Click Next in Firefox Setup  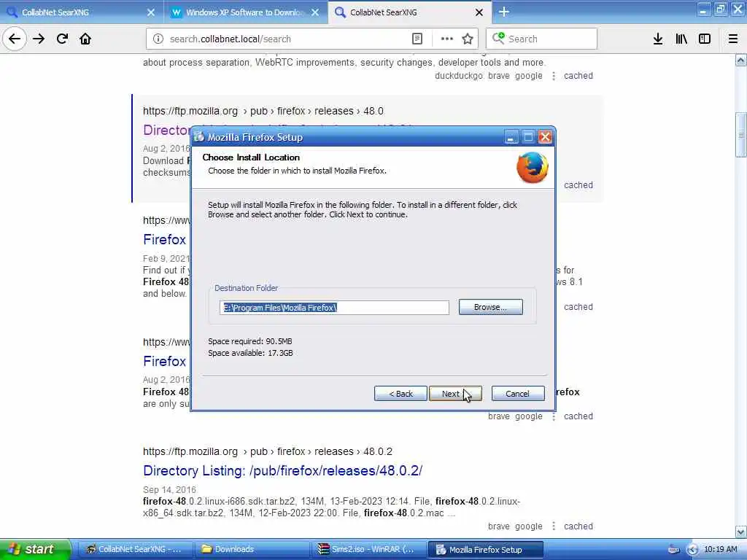[x=455, y=394]
